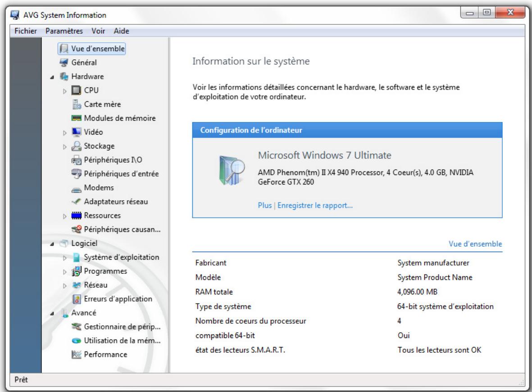Click the Hardware category icon
Screen dimensions: 532x392
tap(64, 77)
